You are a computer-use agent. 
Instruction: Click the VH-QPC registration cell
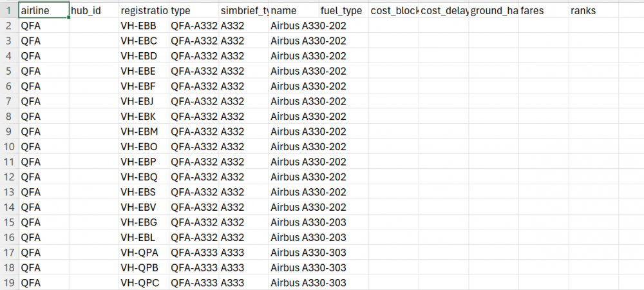click(144, 282)
